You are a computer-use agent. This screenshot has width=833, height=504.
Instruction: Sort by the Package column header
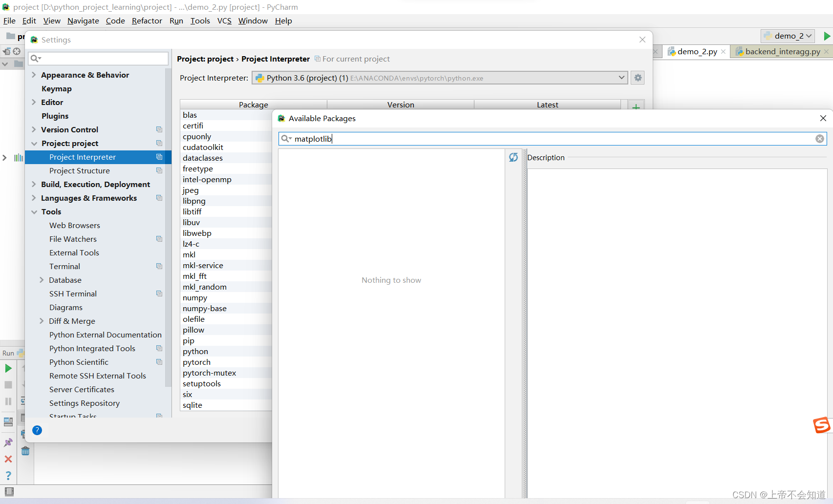[253, 105]
